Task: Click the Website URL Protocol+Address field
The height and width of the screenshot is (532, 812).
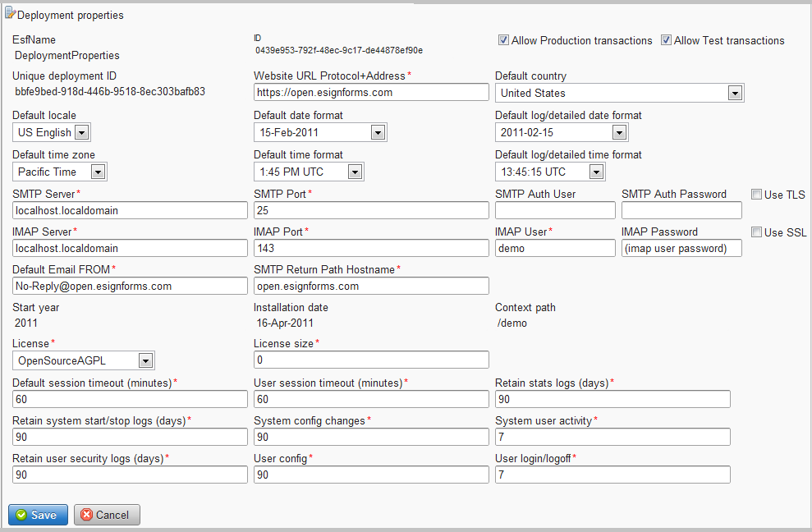Action: pyautogui.click(x=371, y=93)
